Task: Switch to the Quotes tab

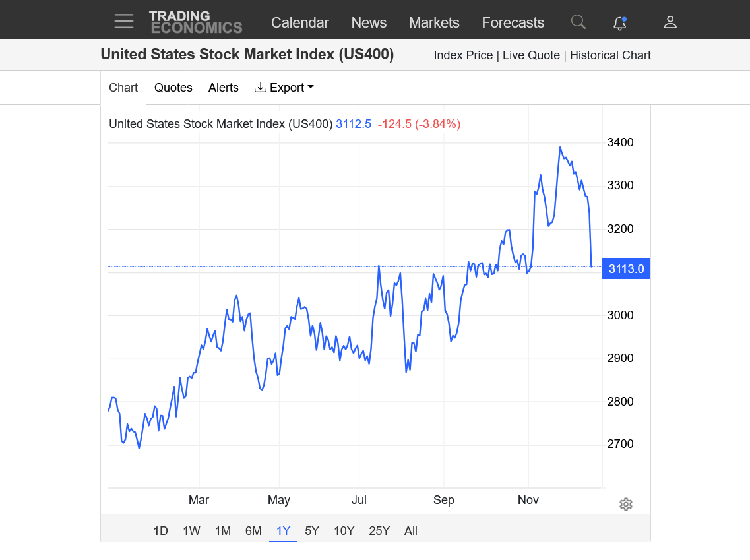Action: (173, 88)
